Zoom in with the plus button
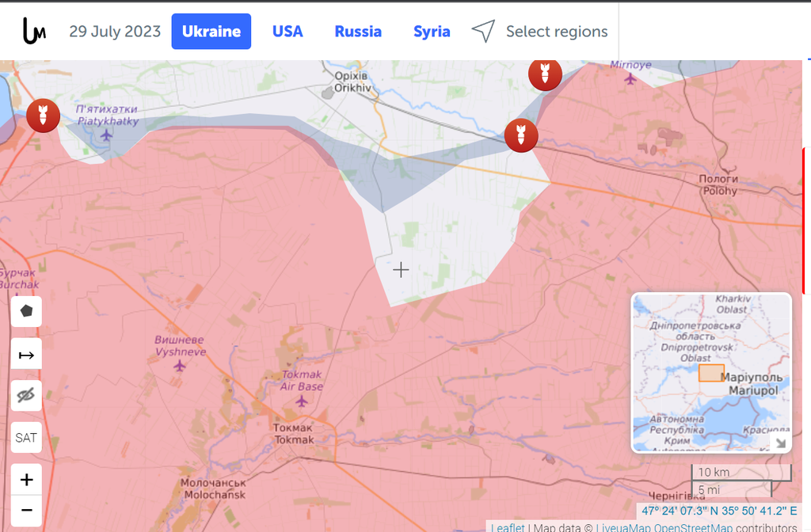Screen dimensions: 811x532 click(26, 480)
